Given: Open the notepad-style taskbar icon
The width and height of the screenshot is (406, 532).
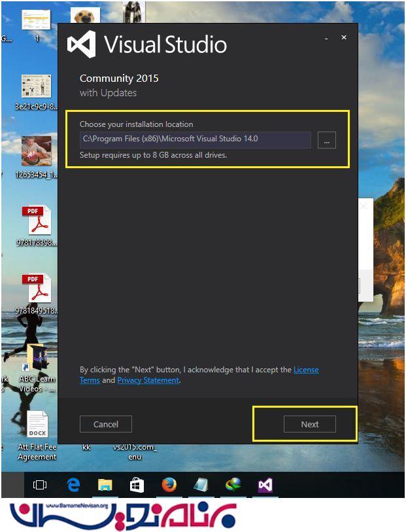Looking at the screenshot, I should coord(201,485).
